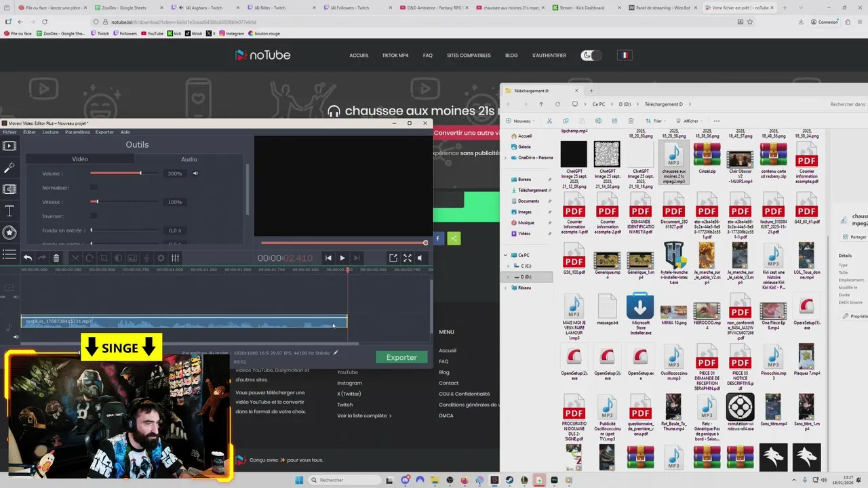Mute the preview volume speaker icon
The height and width of the screenshot is (488, 868).
(x=420, y=258)
